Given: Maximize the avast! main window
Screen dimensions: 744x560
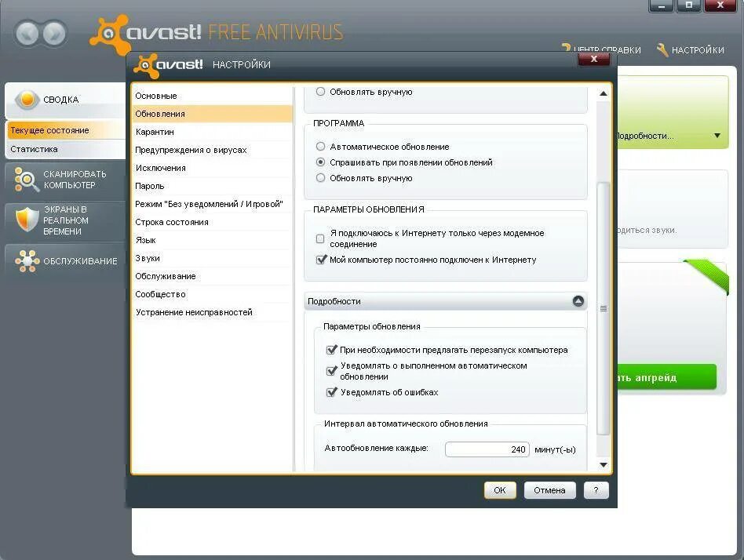Looking at the screenshot, I should [688, 5].
